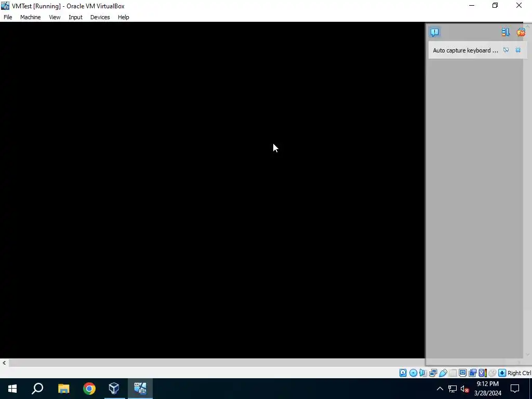Image resolution: width=532 pixels, height=399 pixels.
Task: Click the optical disc status icon
Action: click(413, 373)
